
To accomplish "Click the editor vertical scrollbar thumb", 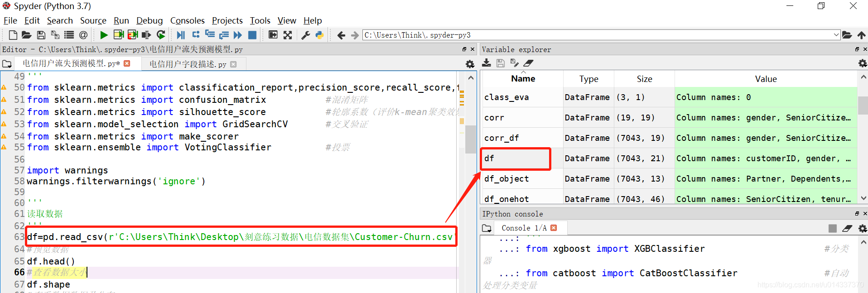I will coord(471,139).
